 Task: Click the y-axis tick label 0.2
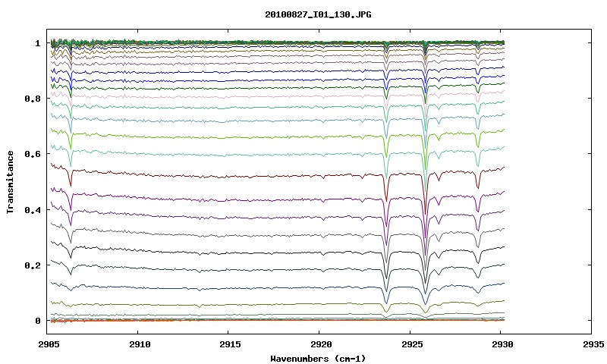click(33, 265)
